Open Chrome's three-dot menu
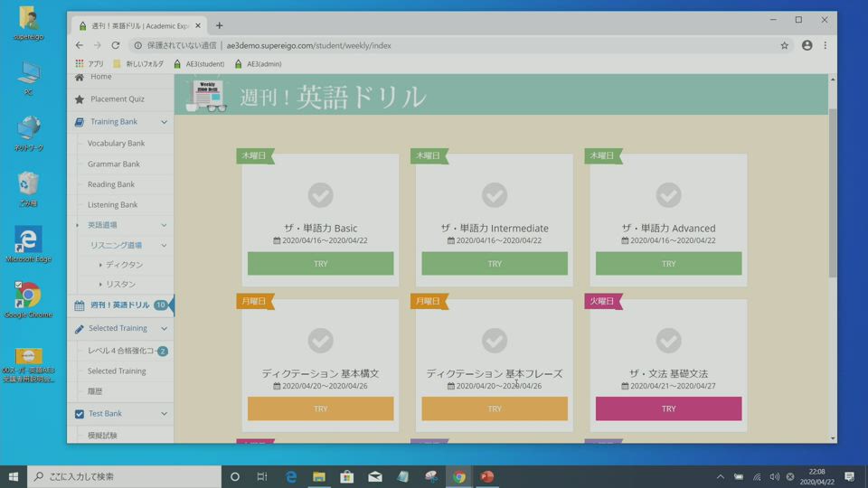Image resolution: width=868 pixels, height=488 pixels. [x=825, y=45]
